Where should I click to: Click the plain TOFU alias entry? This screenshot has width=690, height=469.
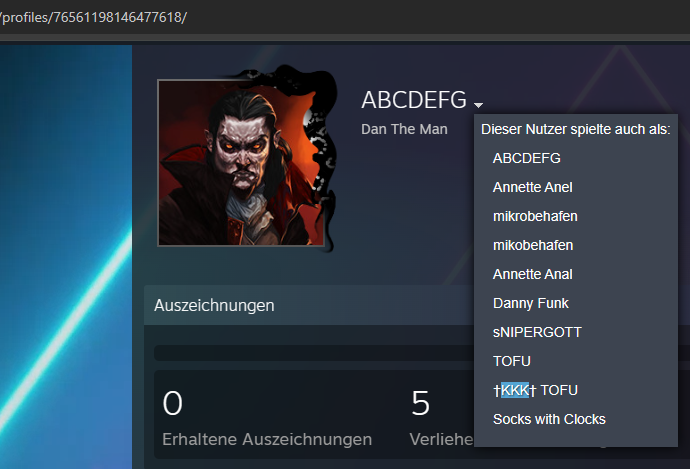(512, 361)
